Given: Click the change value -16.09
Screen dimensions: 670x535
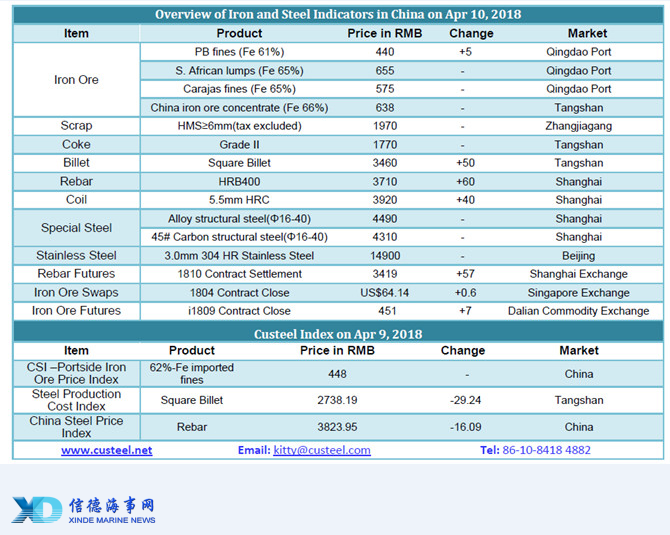Looking at the screenshot, I should [x=465, y=427].
